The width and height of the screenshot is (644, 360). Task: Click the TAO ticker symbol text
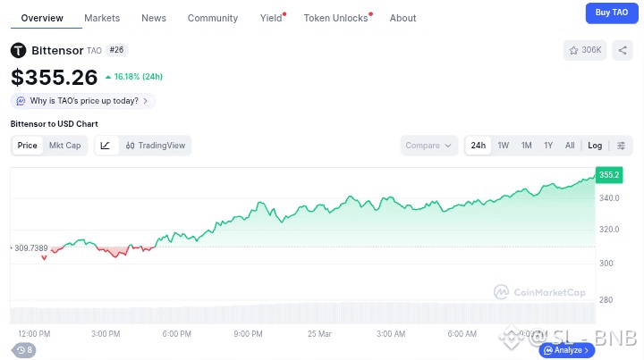[94, 50]
